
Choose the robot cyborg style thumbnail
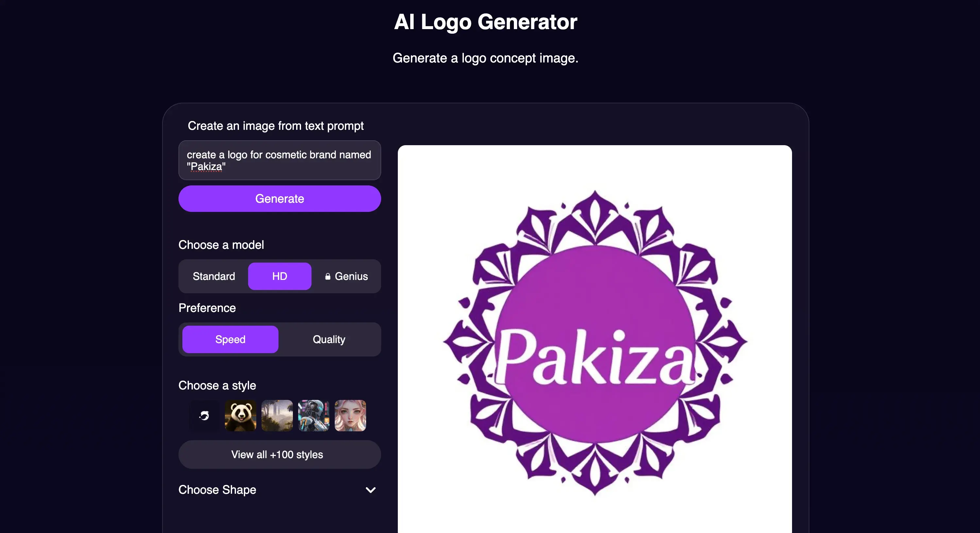(x=313, y=415)
